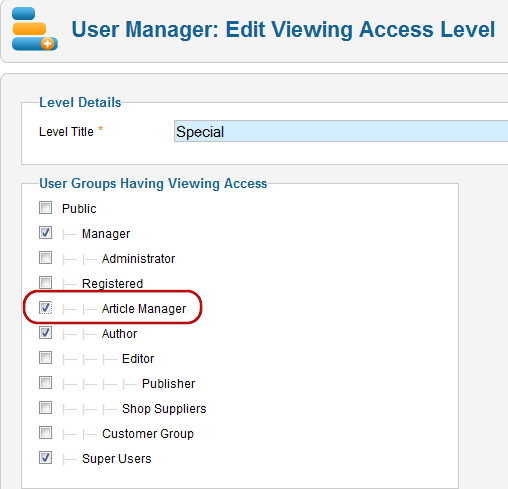Screen dimensions: 508x489
Task: Click the Public group label
Action: tap(79, 209)
